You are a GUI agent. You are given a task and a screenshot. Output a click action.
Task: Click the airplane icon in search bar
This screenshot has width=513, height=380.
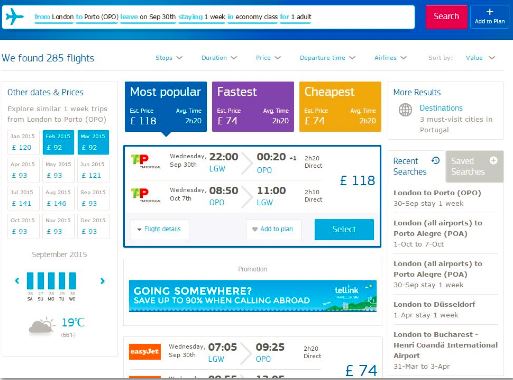tap(14, 16)
